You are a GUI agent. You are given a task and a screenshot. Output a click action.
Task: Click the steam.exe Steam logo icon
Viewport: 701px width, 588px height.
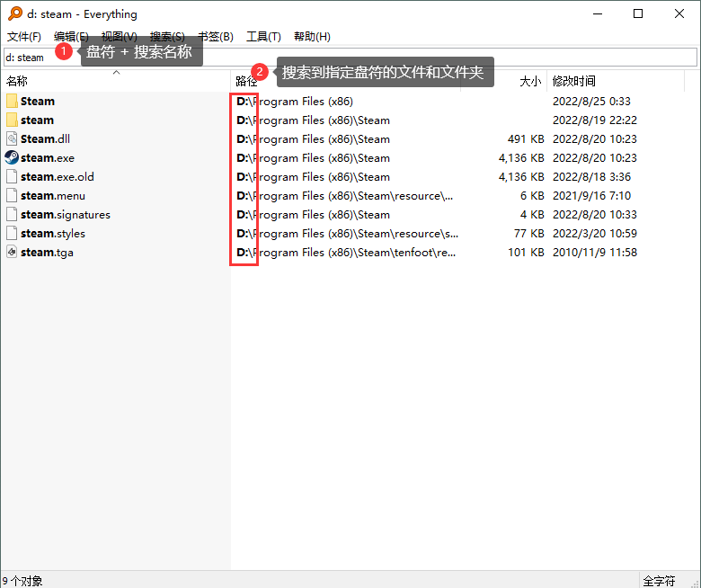[x=12, y=157]
